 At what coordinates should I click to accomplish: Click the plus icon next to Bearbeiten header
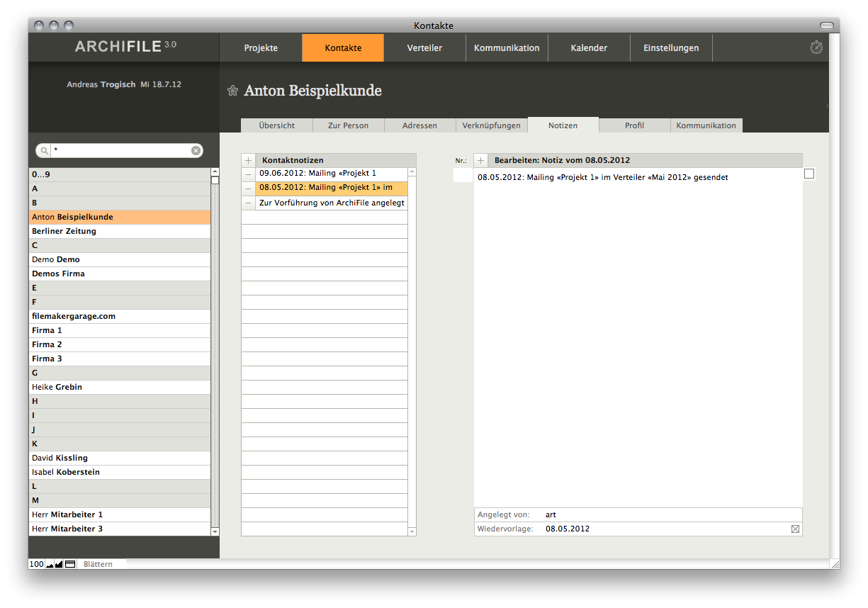(x=481, y=161)
